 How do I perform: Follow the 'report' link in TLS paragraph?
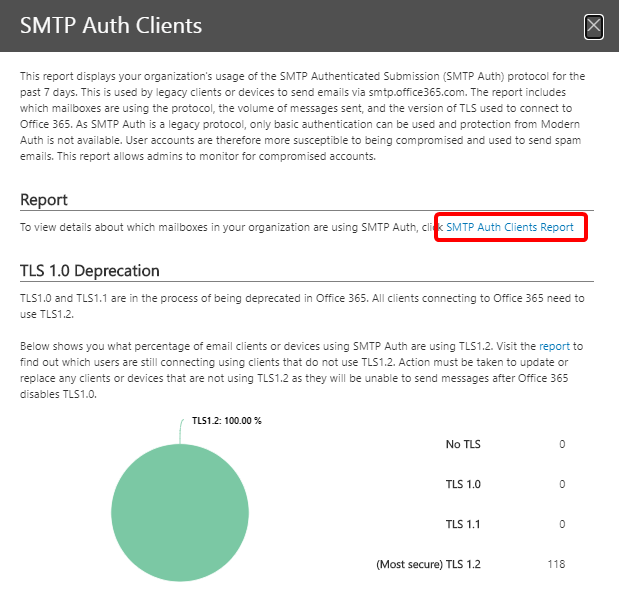pyautogui.click(x=554, y=346)
